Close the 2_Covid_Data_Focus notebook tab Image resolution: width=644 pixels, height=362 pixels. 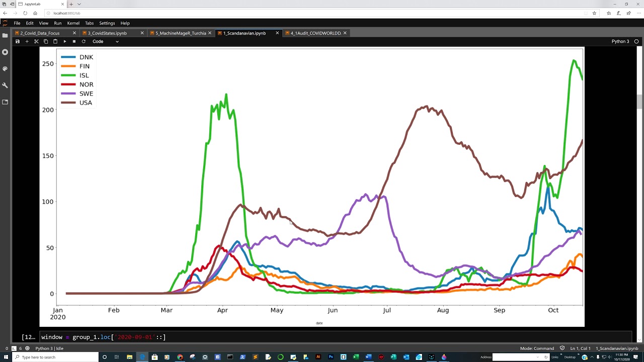point(74,33)
